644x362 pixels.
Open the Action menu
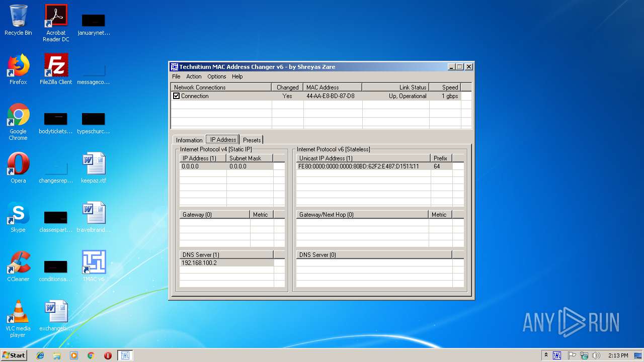(194, 76)
